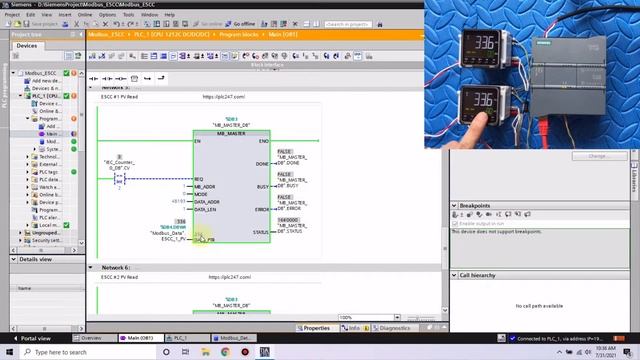This screenshot has width=640, height=360.
Task: Open Windows Task View
Action: 185,352
